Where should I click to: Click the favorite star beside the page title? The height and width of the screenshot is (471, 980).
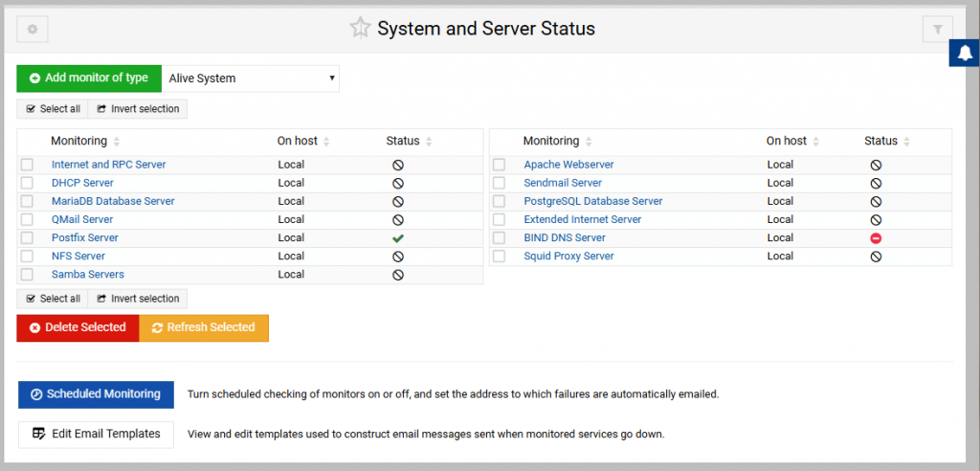[x=360, y=28]
